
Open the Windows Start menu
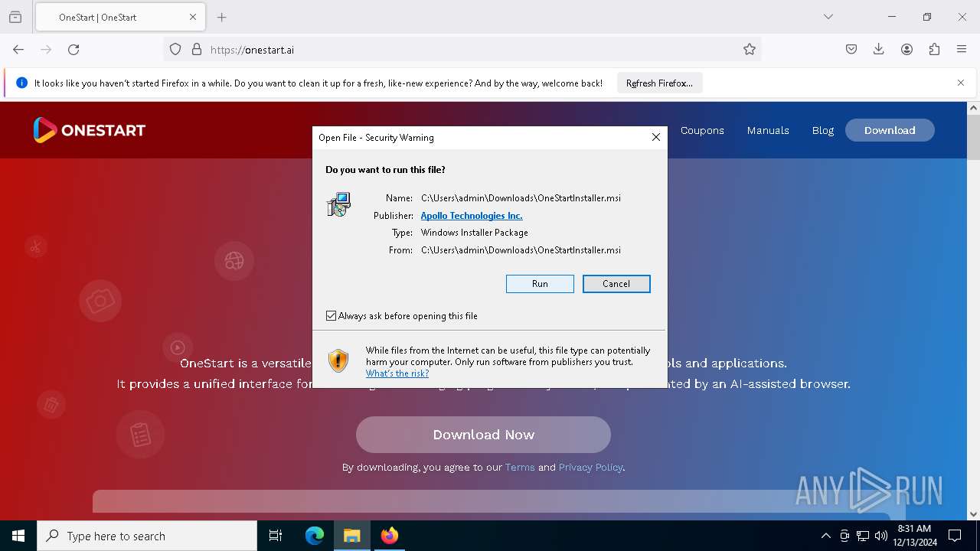[18, 536]
